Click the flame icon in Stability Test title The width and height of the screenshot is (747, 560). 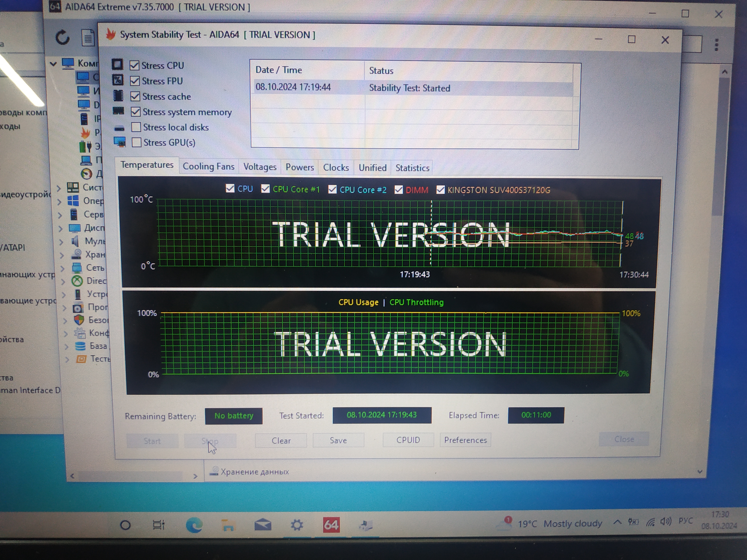tap(110, 34)
